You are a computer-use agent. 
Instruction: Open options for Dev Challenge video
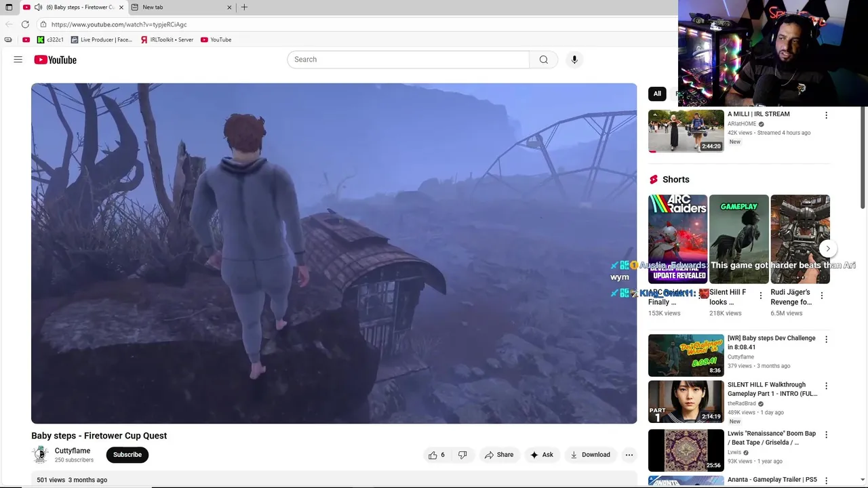point(826,340)
